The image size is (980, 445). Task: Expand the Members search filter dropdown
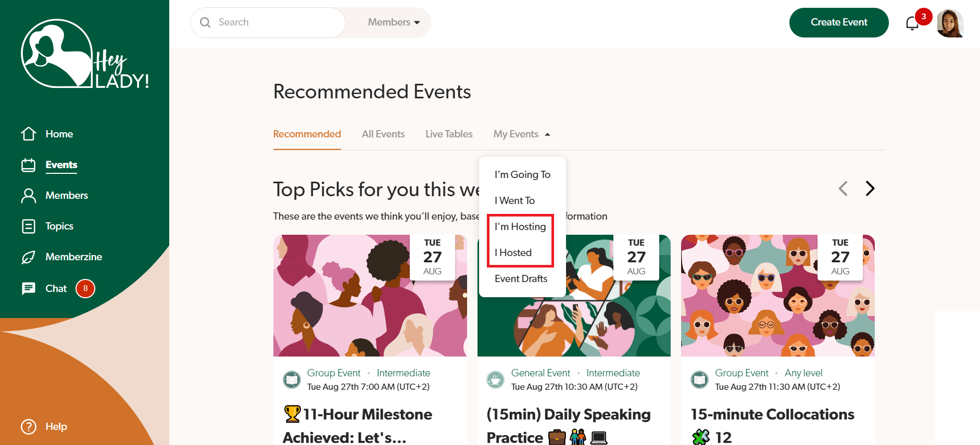coord(394,22)
